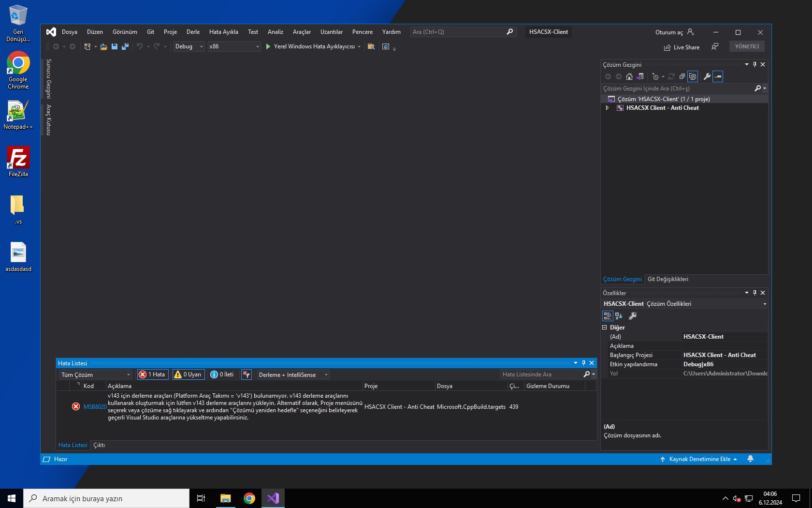Click the Save All toolbar icon
Viewport: 812px width, 508px height.
(x=125, y=46)
